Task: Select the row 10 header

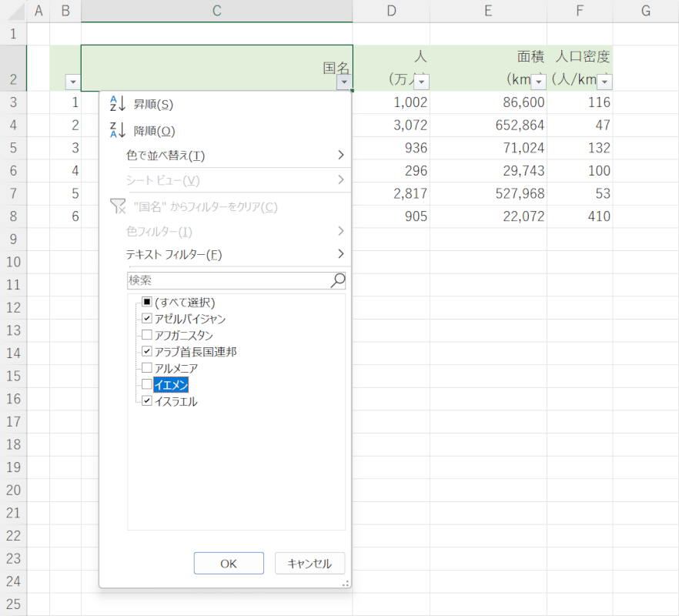Action: [x=13, y=262]
